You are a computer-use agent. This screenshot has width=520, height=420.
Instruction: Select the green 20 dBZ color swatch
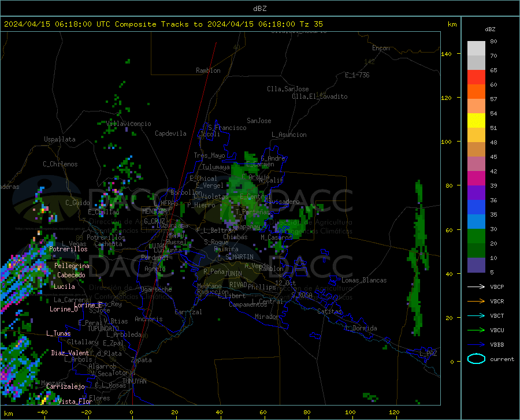476,236
